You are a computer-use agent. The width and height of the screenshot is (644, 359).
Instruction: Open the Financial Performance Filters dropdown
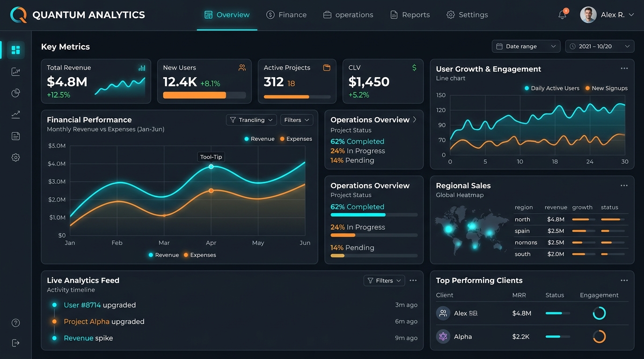(297, 120)
